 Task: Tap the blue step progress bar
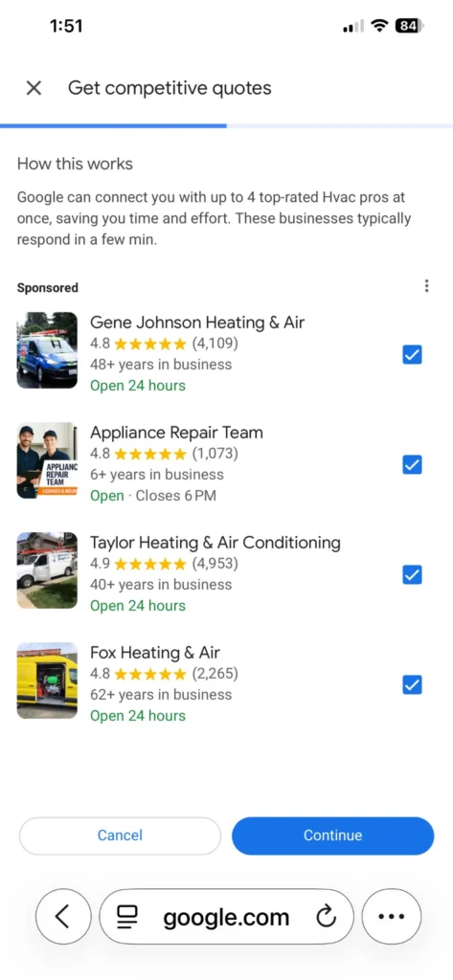point(113,125)
